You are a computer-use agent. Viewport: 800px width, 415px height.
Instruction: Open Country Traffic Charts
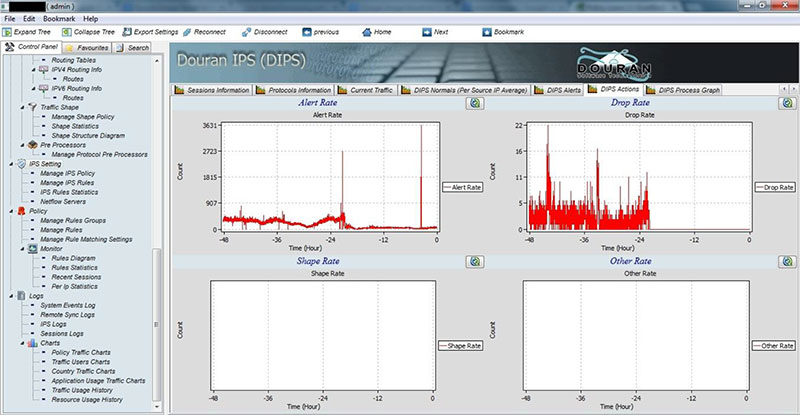pyautogui.click(x=83, y=372)
